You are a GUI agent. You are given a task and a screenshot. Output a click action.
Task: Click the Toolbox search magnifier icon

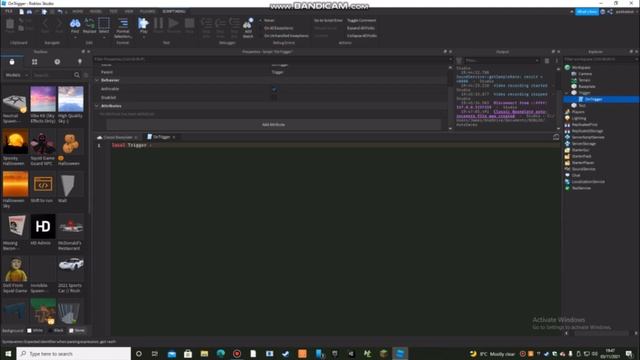click(77, 75)
